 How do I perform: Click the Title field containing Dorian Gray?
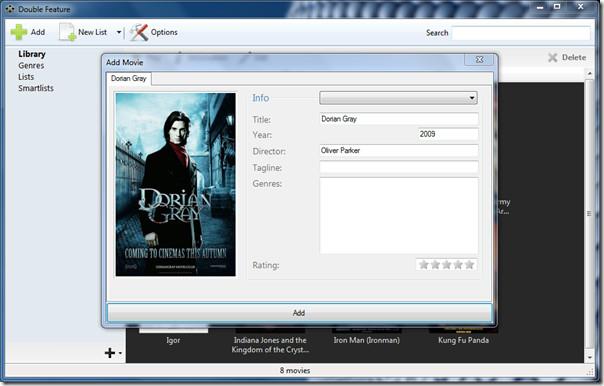point(399,119)
